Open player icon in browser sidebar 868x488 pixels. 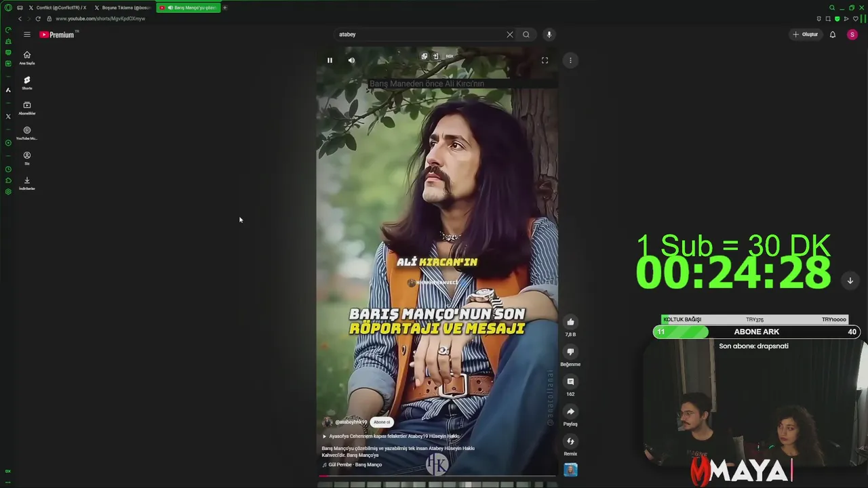(8, 143)
